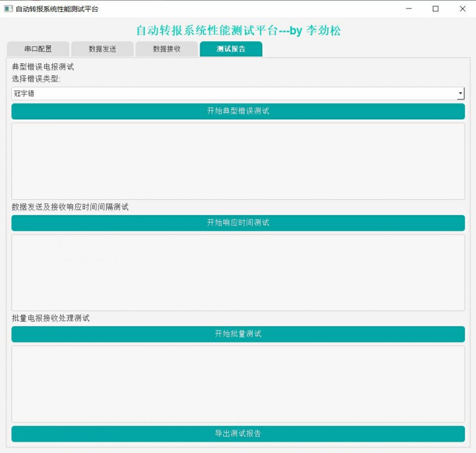
Task: Click the 数据发送及接收响应时间间隔测试 label
Action: tap(69, 207)
